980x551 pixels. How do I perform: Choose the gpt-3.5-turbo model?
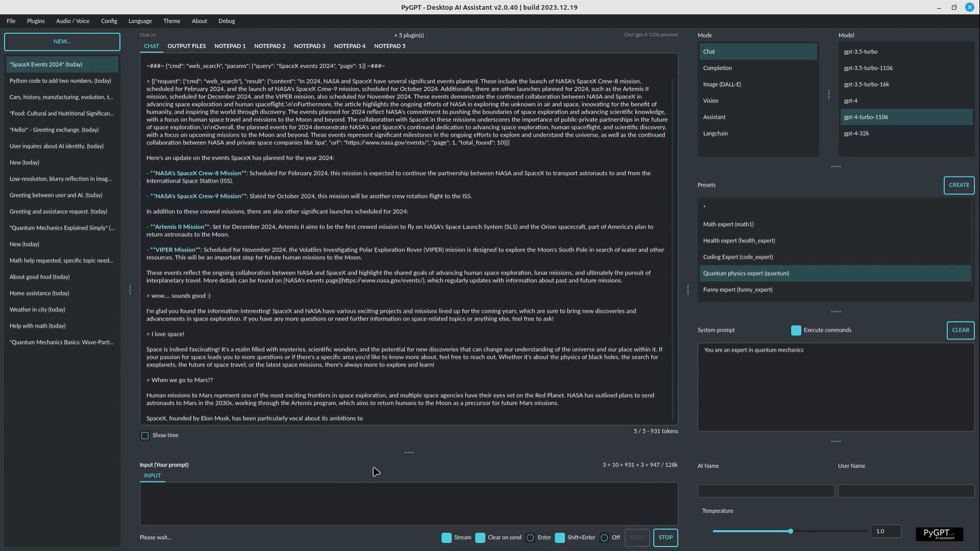click(x=907, y=51)
